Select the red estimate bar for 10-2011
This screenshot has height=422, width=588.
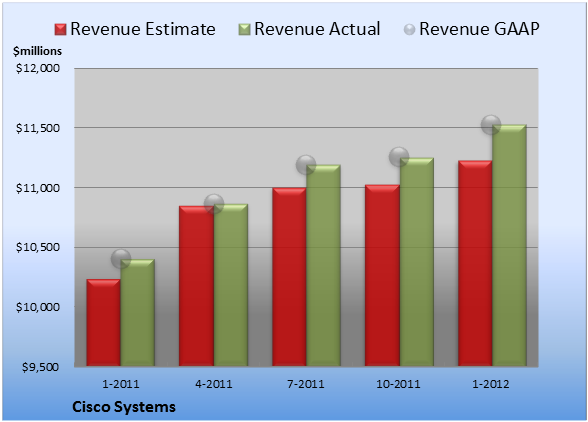pyautogui.click(x=382, y=275)
